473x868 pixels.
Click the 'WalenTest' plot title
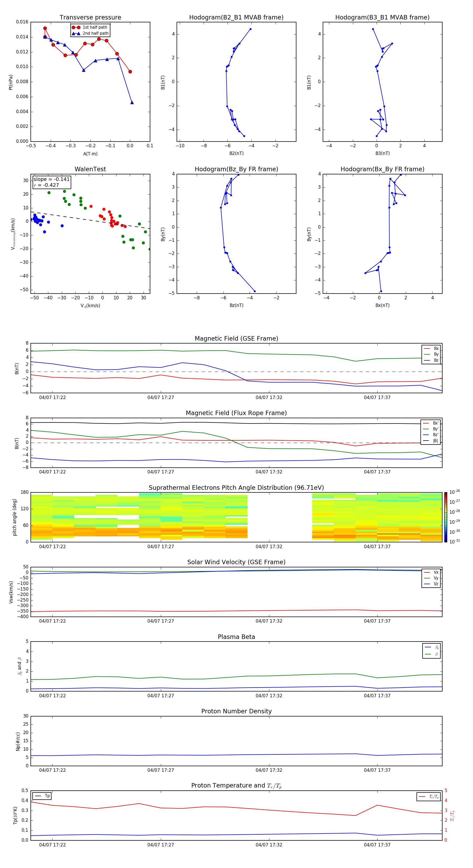[90, 169]
